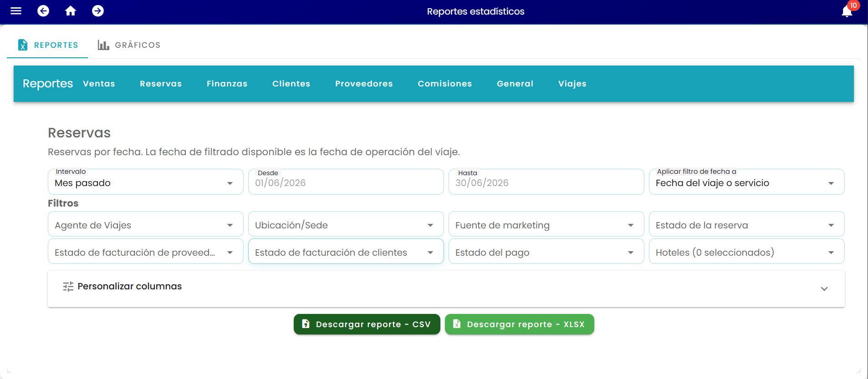Click Descargar reporte - CSV button
The height and width of the screenshot is (379, 868).
click(x=367, y=324)
